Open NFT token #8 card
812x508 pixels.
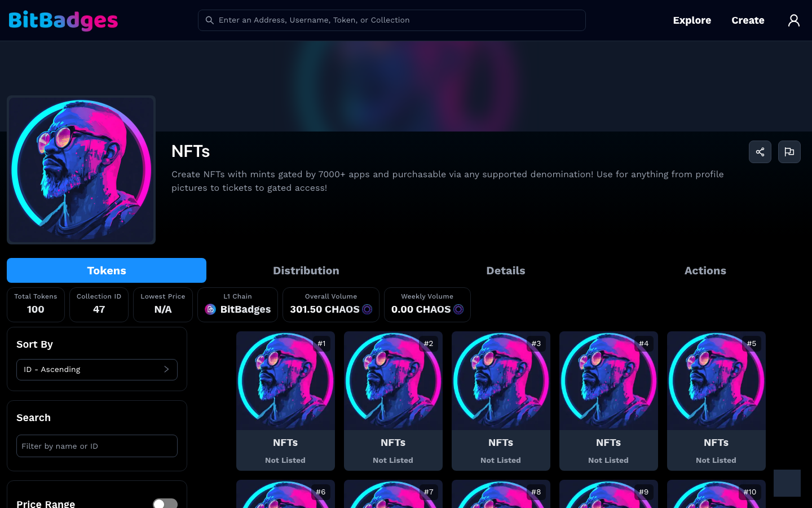[x=501, y=494]
